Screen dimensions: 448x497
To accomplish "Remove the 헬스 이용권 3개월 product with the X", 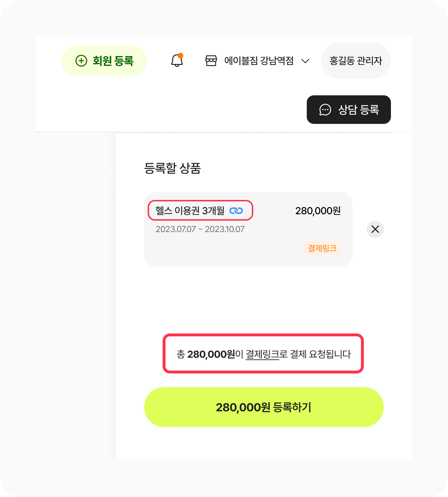I will click(375, 229).
